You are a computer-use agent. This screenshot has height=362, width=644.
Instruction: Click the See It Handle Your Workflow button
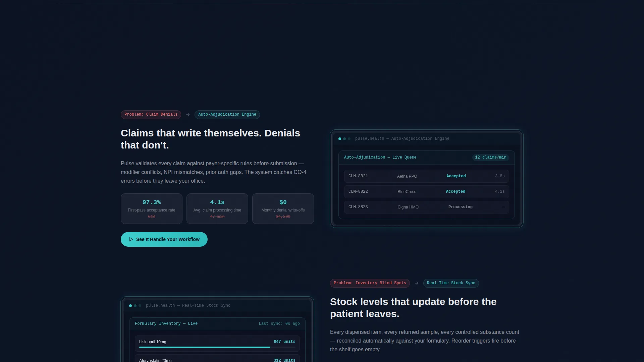(164, 239)
